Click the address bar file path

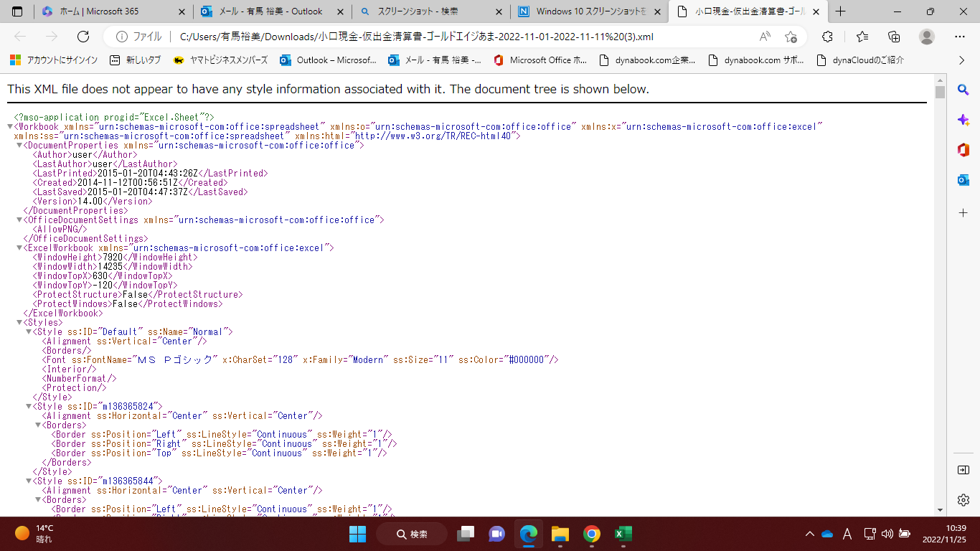coord(416,37)
